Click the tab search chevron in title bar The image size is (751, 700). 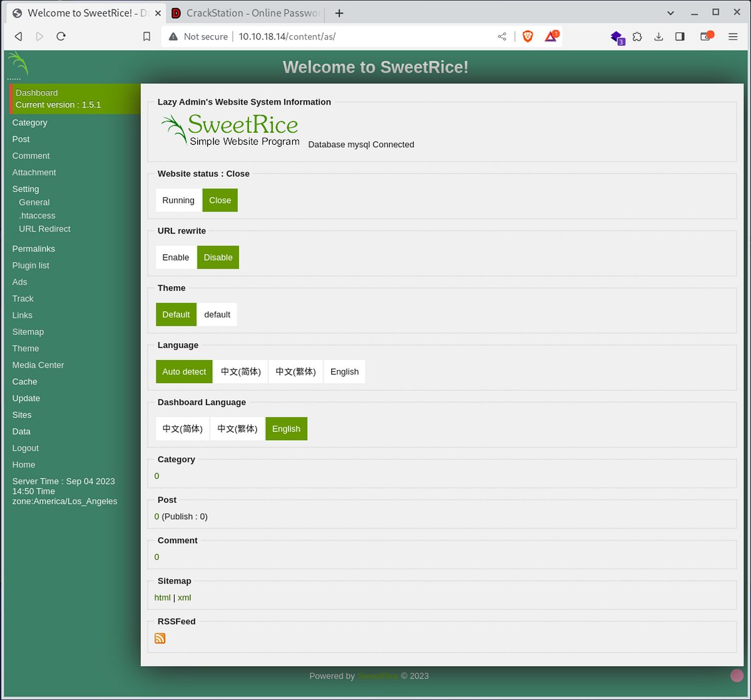click(x=671, y=13)
